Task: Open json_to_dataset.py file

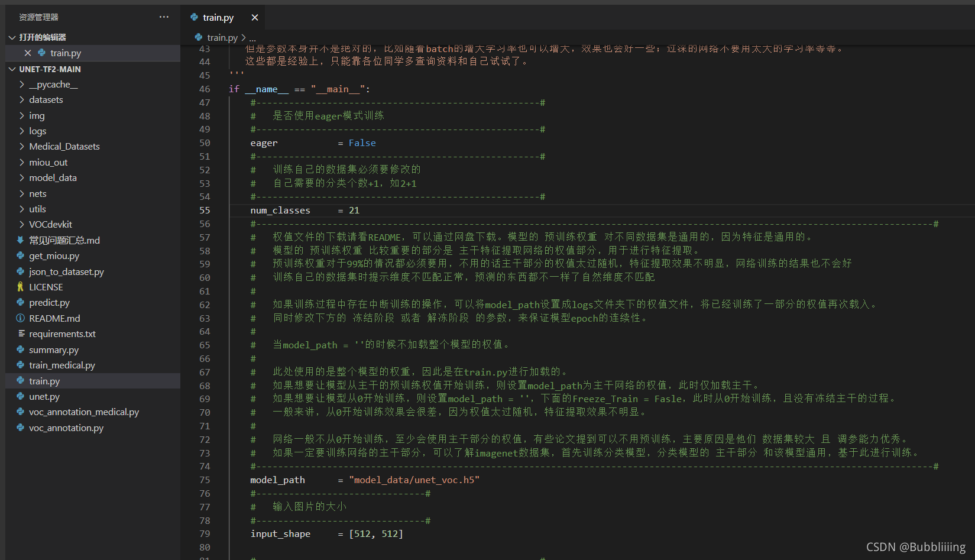Action: 66,271
